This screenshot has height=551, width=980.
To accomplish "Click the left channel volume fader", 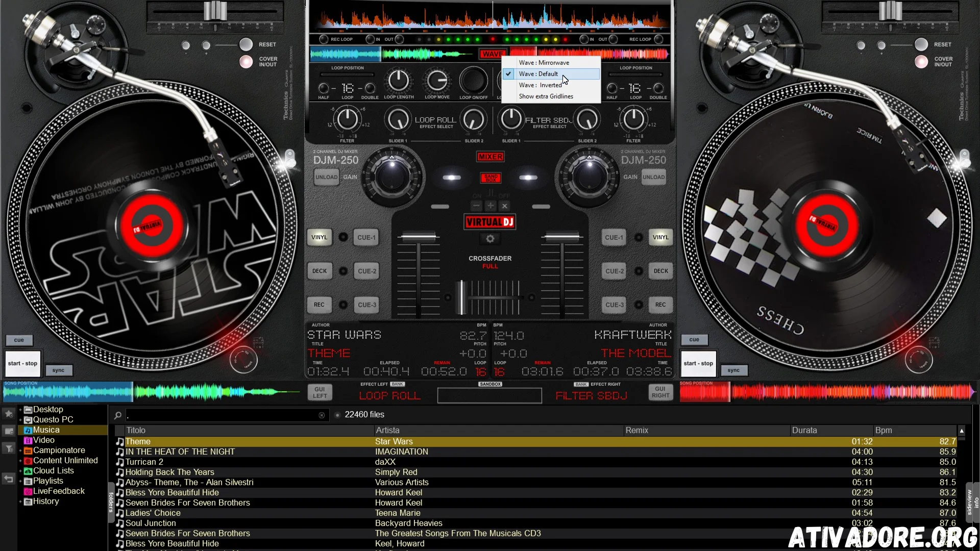I will [x=419, y=237].
